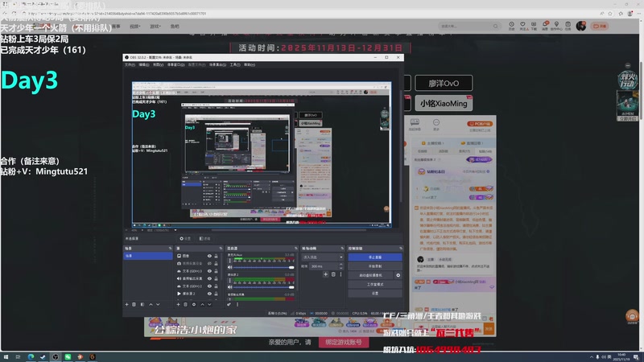
Task: Pop out the audio mixer dock
Action: pos(295,249)
